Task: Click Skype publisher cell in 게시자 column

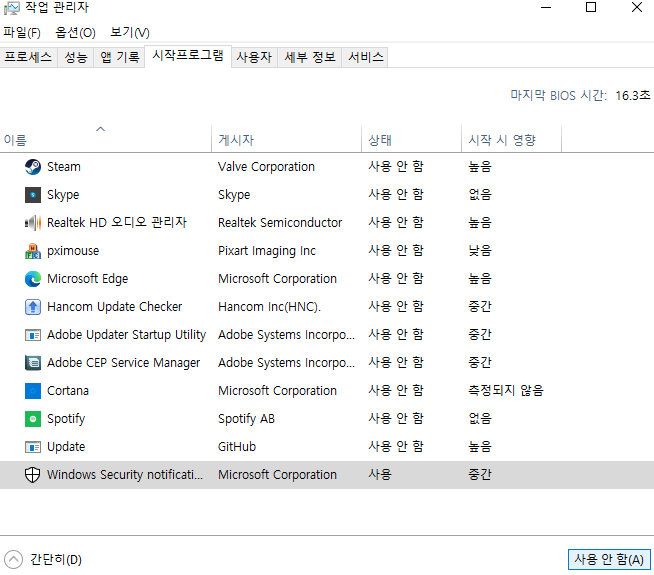Action: tap(234, 195)
